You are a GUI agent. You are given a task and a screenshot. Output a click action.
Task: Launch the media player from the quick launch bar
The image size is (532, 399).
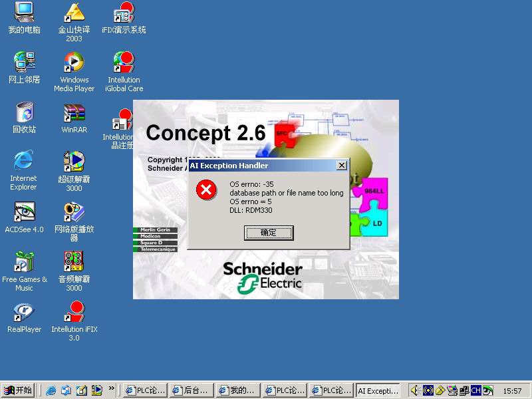[x=96, y=390]
